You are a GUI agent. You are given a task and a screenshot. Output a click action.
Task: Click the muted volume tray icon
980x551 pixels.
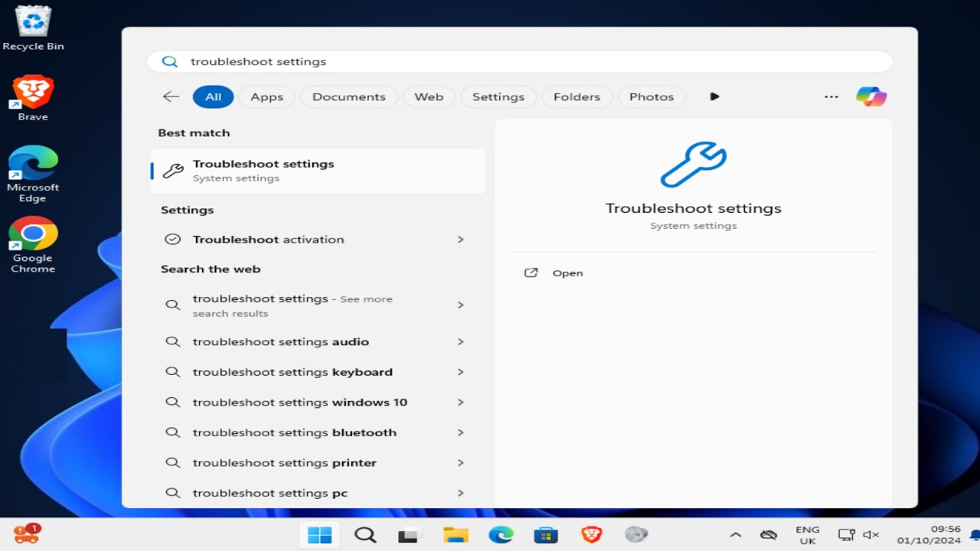(x=871, y=535)
